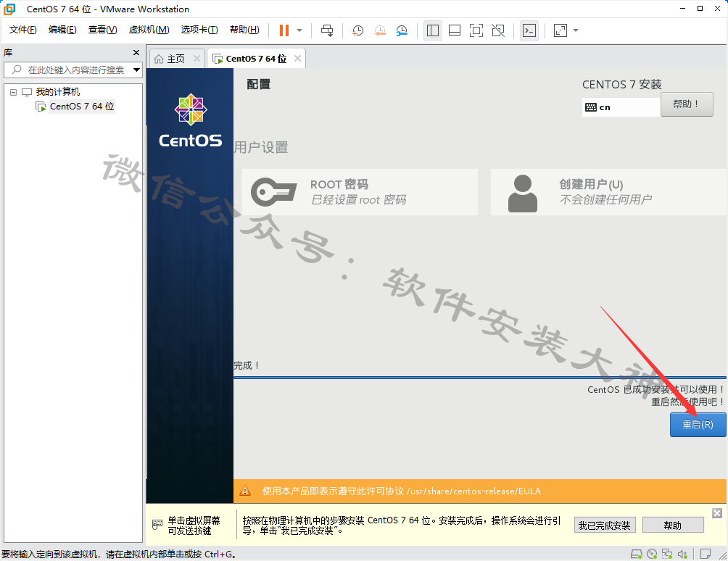This screenshot has height=561, width=728.
Task: Click the CD/DVD drive status icon
Action: tap(652, 554)
